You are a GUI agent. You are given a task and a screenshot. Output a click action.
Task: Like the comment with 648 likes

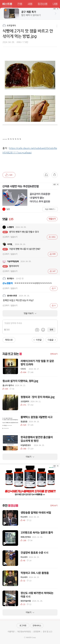pos(53,254)
